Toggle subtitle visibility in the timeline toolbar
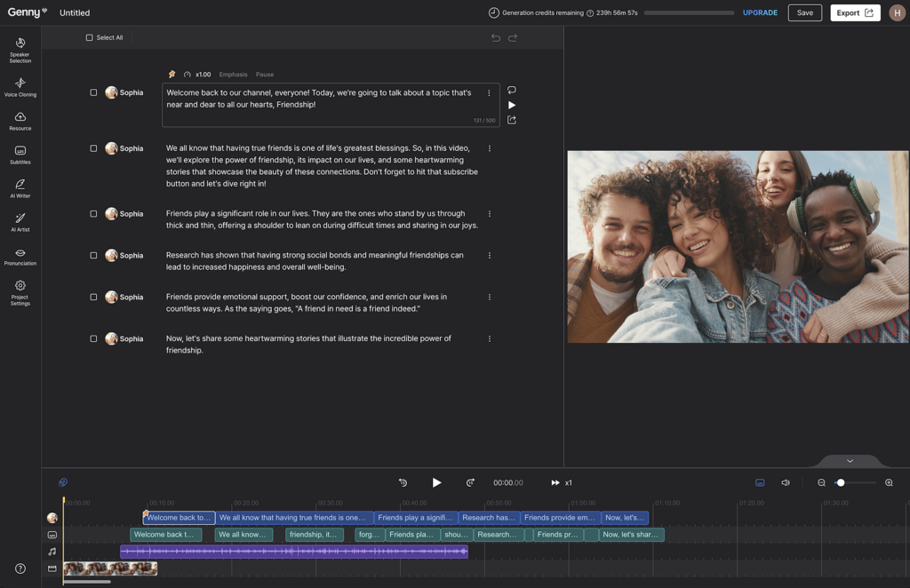The image size is (910, 588). click(759, 482)
